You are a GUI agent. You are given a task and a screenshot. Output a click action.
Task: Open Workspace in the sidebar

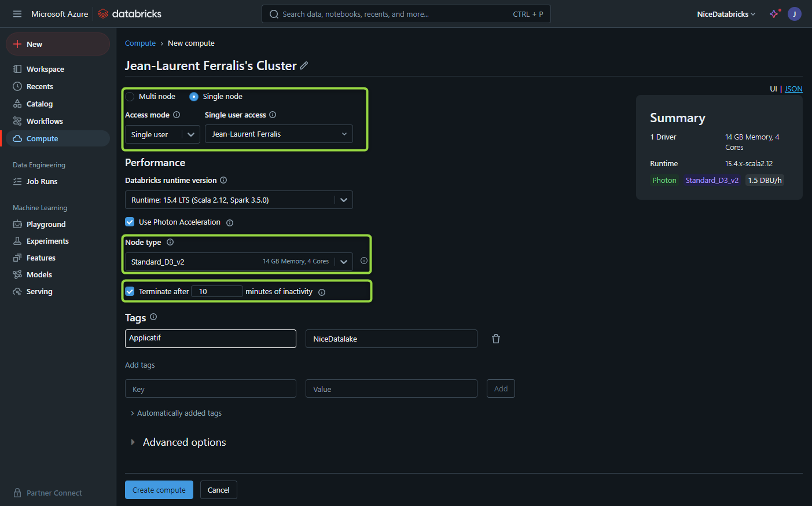click(45, 69)
